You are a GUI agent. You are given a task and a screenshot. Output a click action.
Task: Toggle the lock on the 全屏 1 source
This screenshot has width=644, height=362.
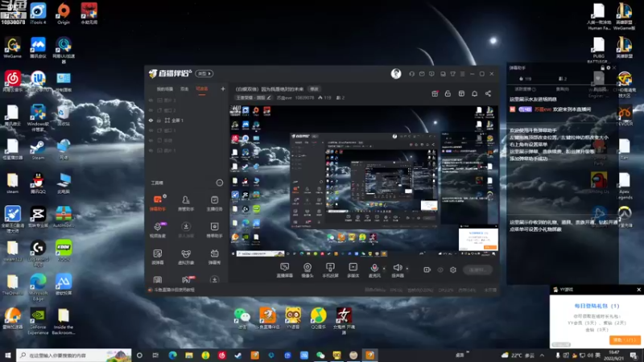[159, 120]
